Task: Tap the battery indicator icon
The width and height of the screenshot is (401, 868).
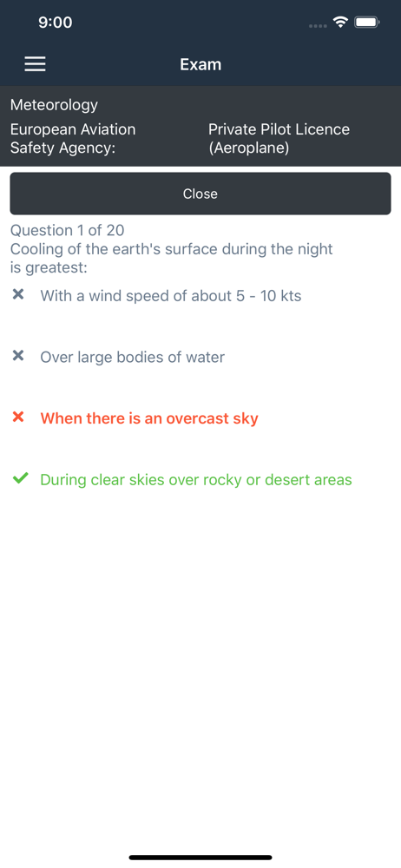Action: pyautogui.click(x=366, y=23)
